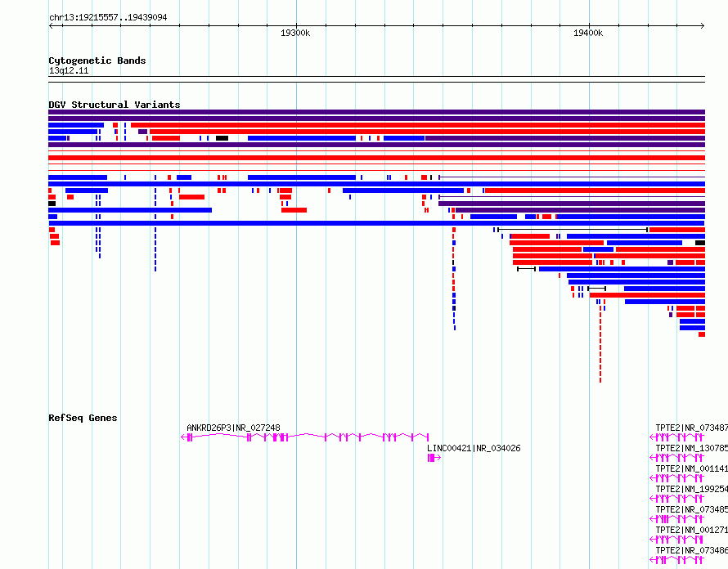Click the tall dashed red variant column
Screen dimensions: 728x569
pos(600,343)
